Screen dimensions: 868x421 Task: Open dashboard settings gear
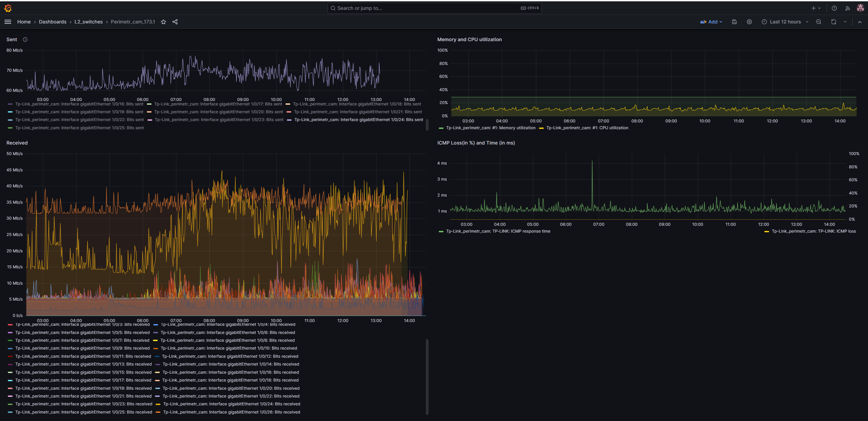tap(749, 22)
